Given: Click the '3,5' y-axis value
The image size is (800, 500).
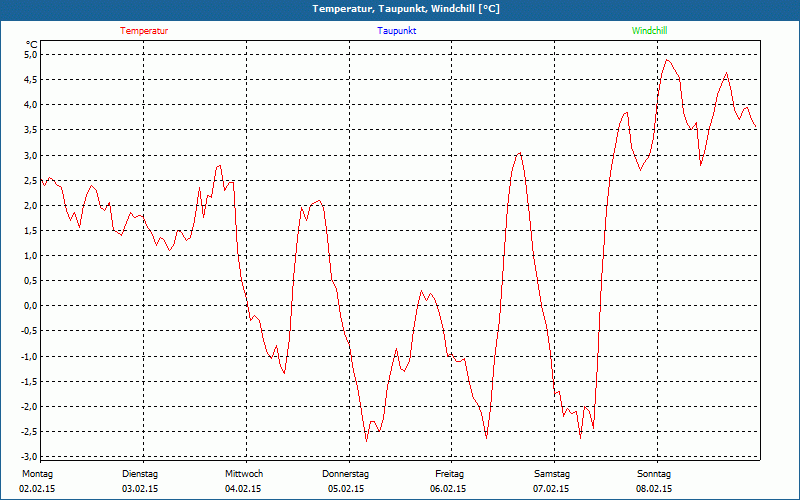Looking at the screenshot, I should 31,130.
